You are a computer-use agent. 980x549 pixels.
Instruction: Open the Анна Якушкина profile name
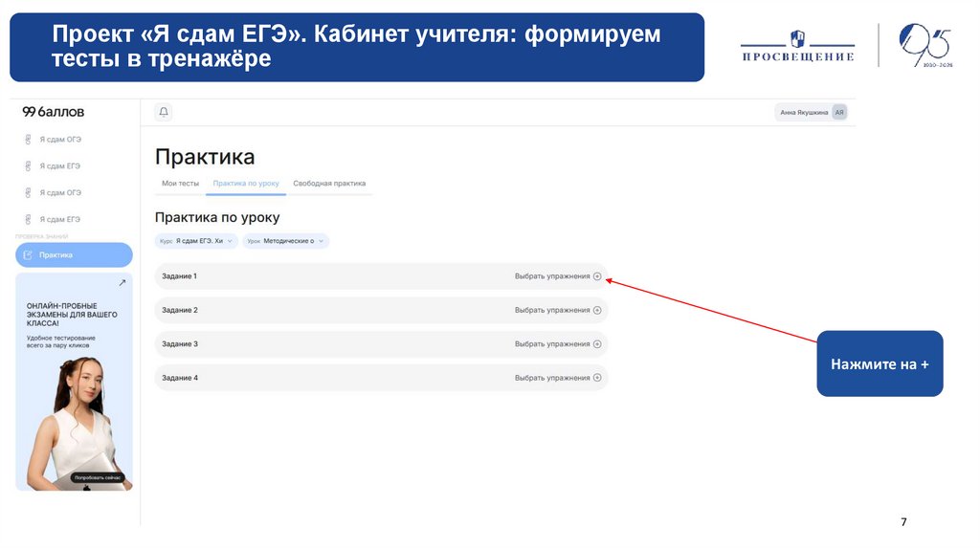[x=804, y=113]
